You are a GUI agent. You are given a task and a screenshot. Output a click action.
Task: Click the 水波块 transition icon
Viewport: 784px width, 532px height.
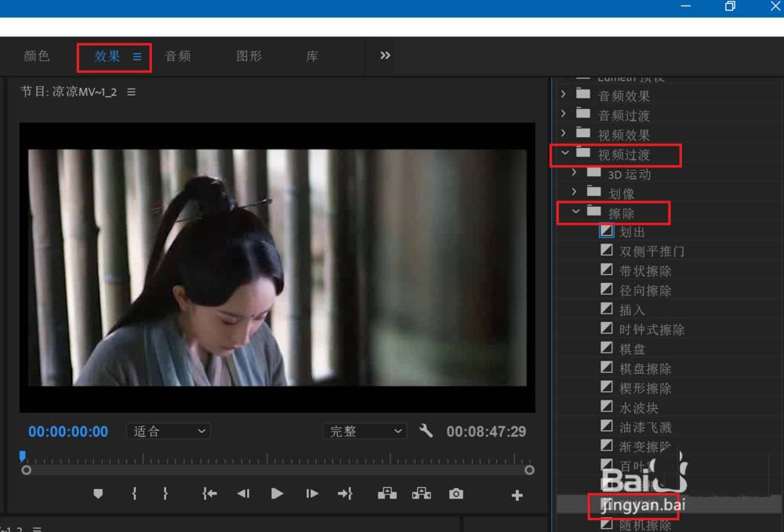pos(607,406)
